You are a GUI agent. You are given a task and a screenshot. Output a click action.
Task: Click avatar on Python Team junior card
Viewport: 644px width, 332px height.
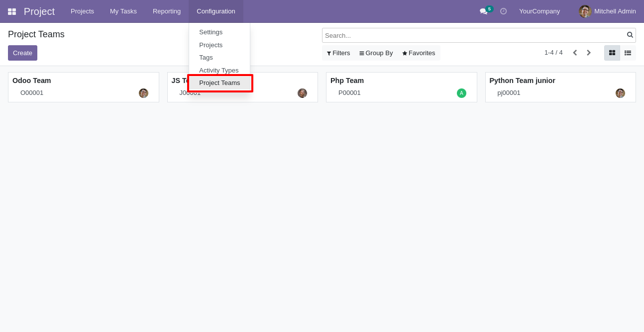pyautogui.click(x=620, y=93)
